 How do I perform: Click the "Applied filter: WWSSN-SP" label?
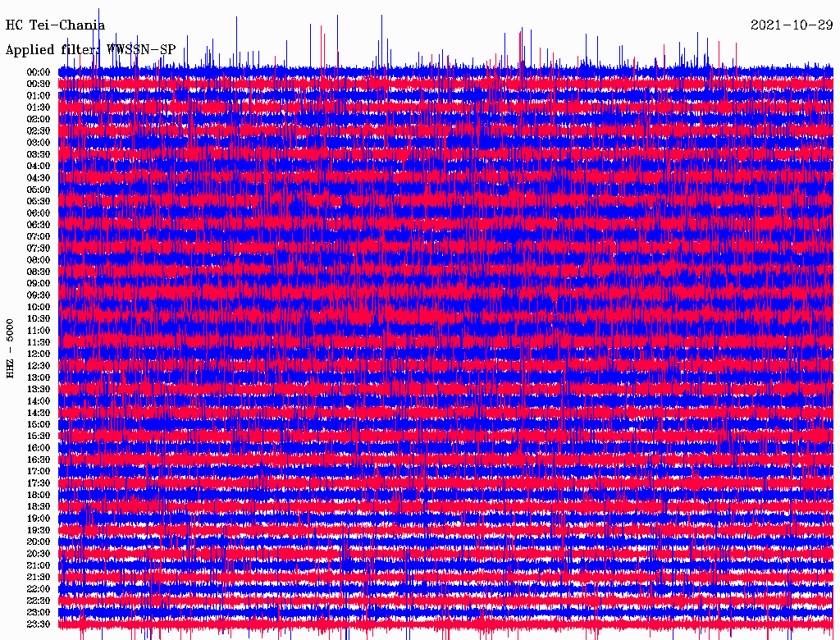[x=90, y=50]
